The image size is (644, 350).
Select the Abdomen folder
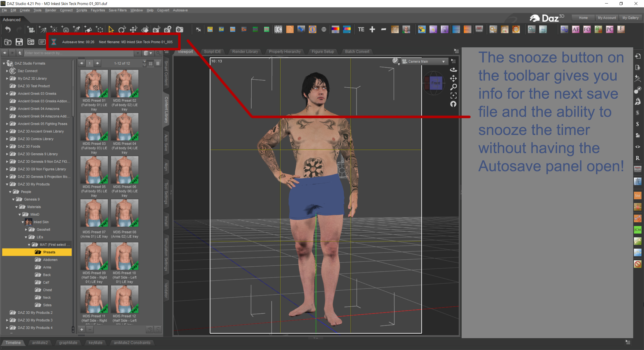[50, 260]
